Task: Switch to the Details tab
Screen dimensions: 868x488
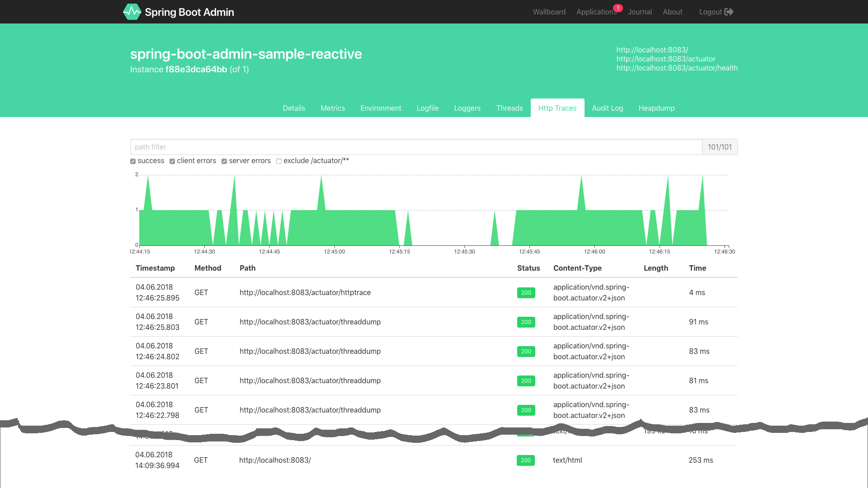Action: tap(294, 108)
